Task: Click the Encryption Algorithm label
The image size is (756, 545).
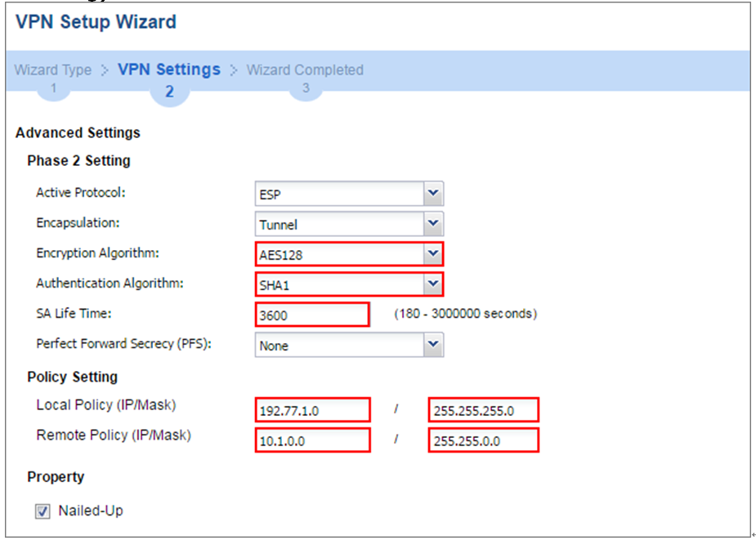Action: (97, 253)
